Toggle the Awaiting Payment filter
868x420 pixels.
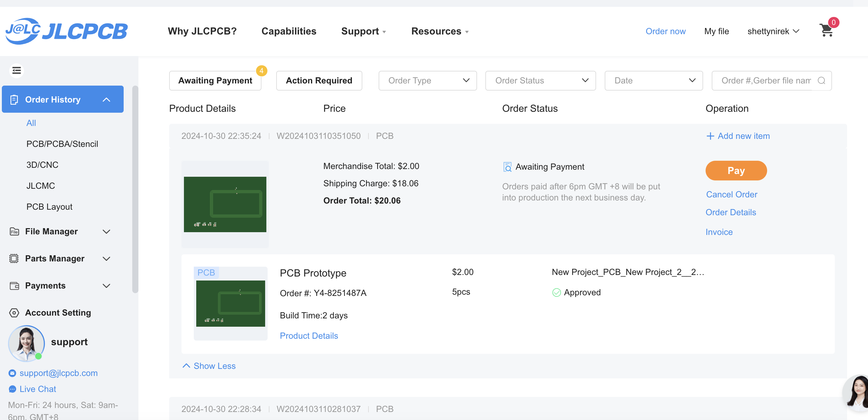click(x=215, y=81)
